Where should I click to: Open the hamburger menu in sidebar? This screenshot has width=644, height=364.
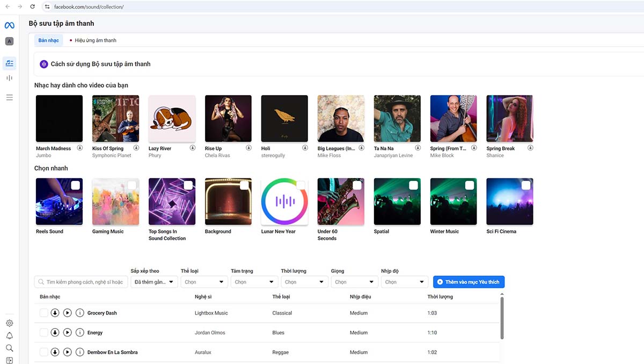point(9,97)
